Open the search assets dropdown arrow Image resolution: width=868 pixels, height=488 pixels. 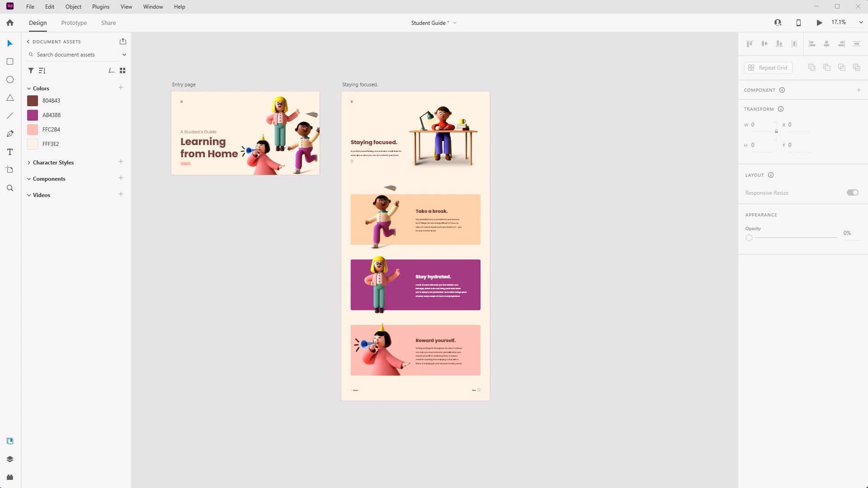124,55
